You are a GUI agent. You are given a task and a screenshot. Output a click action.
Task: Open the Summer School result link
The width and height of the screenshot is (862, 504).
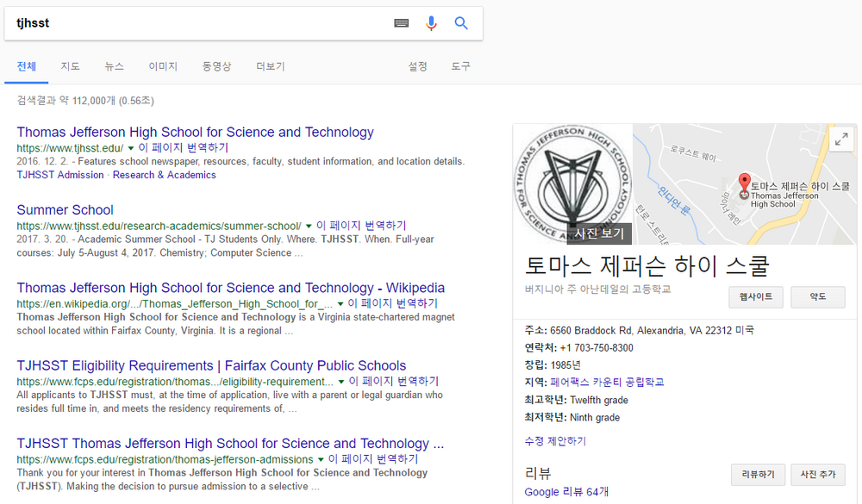65,210
